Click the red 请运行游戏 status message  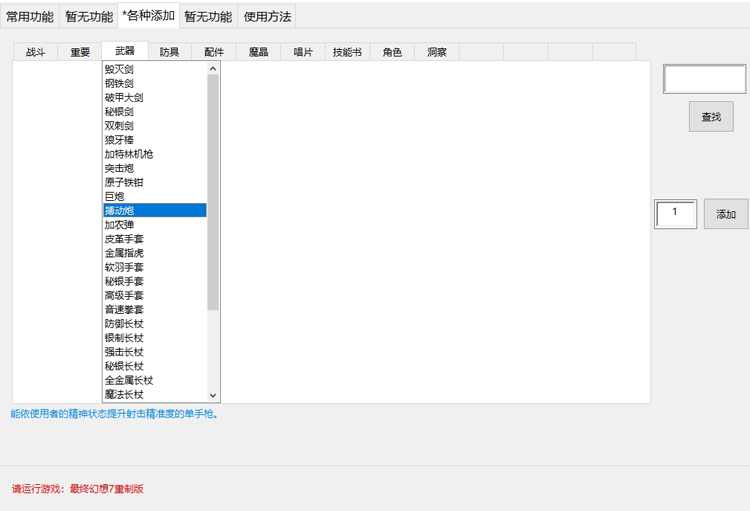77,489
